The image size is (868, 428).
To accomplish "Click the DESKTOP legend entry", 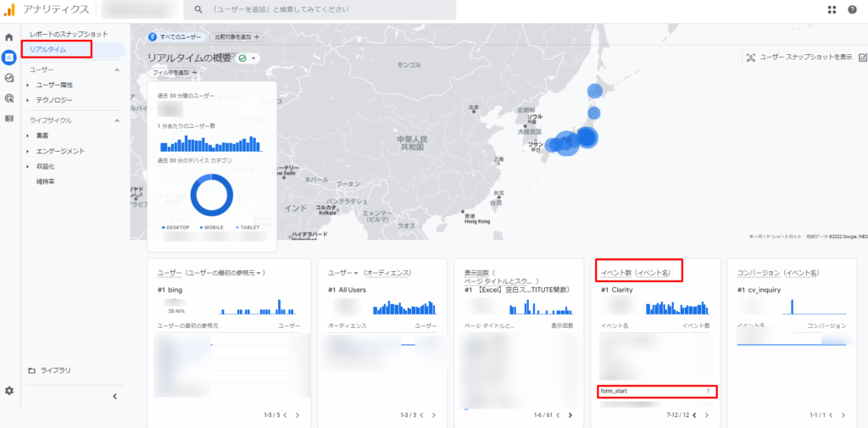I will pyautogui.click(x=176, y=228).
